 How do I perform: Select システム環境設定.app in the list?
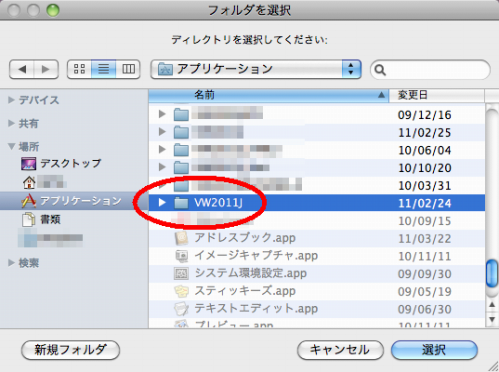point(250,273)
